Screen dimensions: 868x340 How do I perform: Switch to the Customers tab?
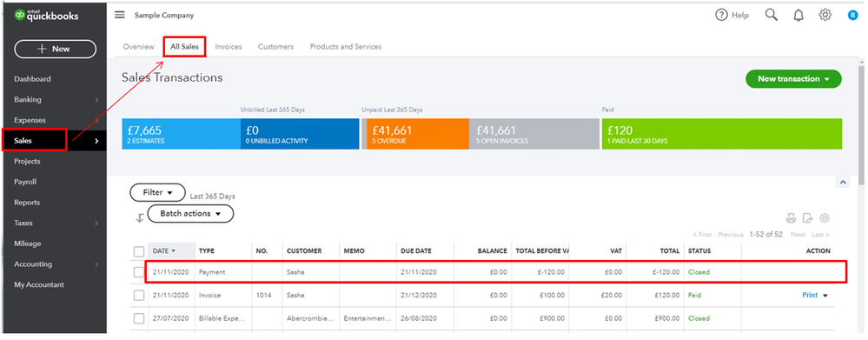275,46
